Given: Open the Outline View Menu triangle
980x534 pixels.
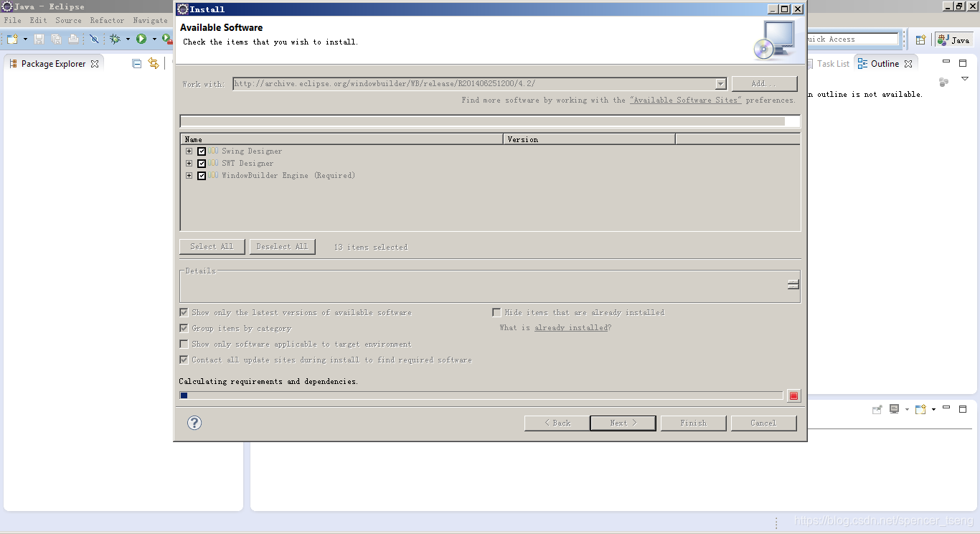Looking at the screenshot, I should (x=965, y=79).
